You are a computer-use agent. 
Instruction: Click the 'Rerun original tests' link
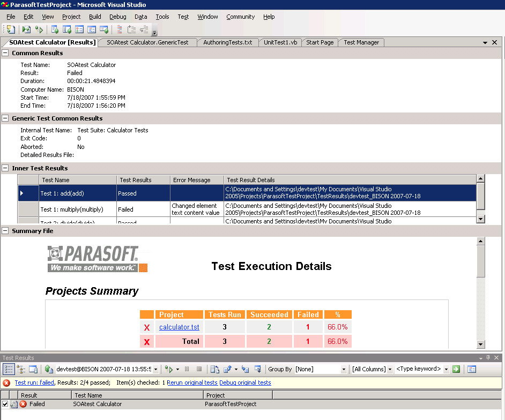tap(192, 382)
